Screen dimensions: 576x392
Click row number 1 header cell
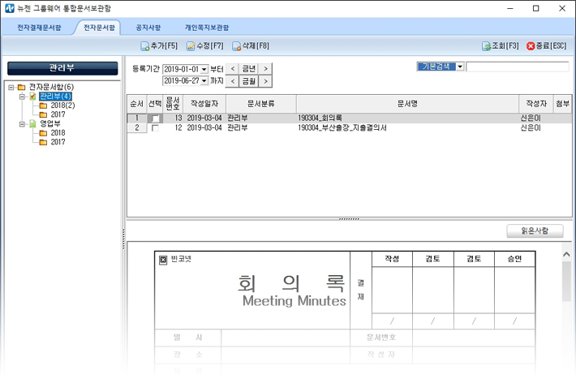click(136, 118)
